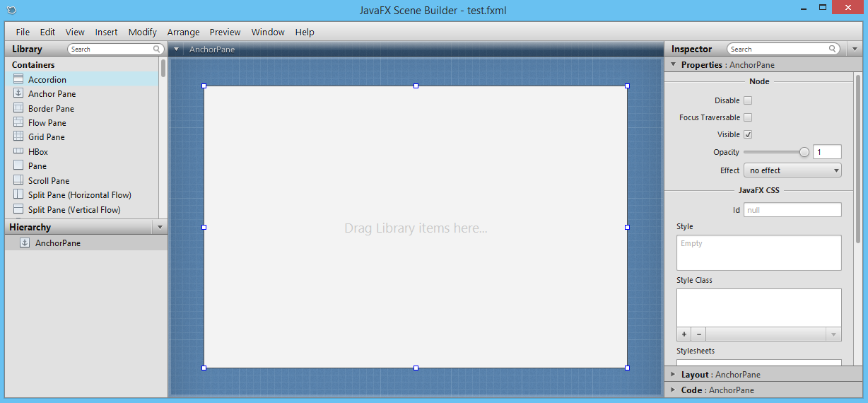Click the Opacity value field

tap(828, 152)
